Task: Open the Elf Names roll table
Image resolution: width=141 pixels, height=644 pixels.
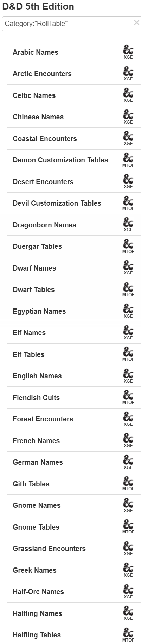Action: (74, 333)
